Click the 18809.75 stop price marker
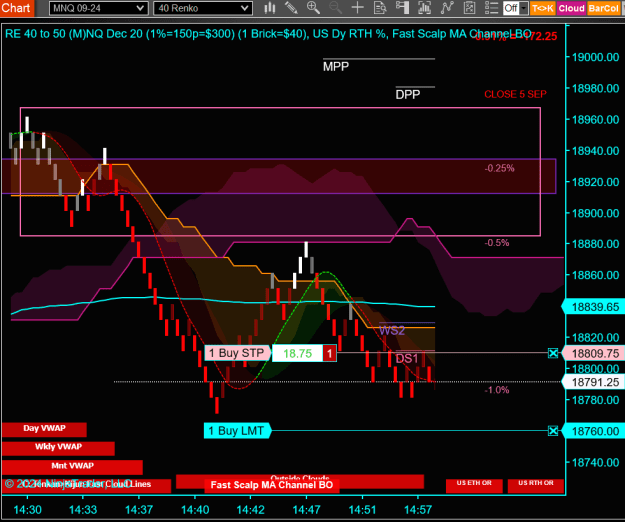The height and width of the screenshot is (522, 625). (x=594, y=353)
